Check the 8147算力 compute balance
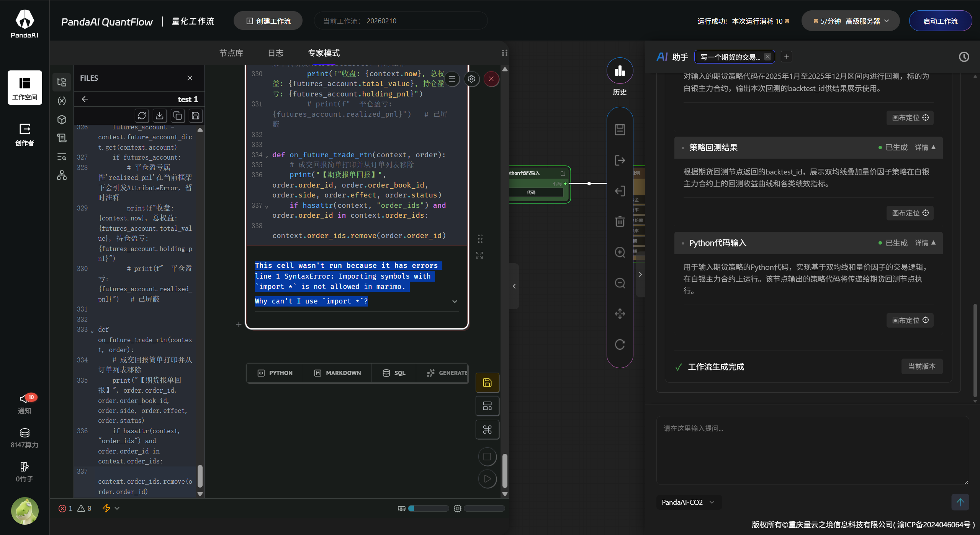Screen dimensions: 980x535 25,438
